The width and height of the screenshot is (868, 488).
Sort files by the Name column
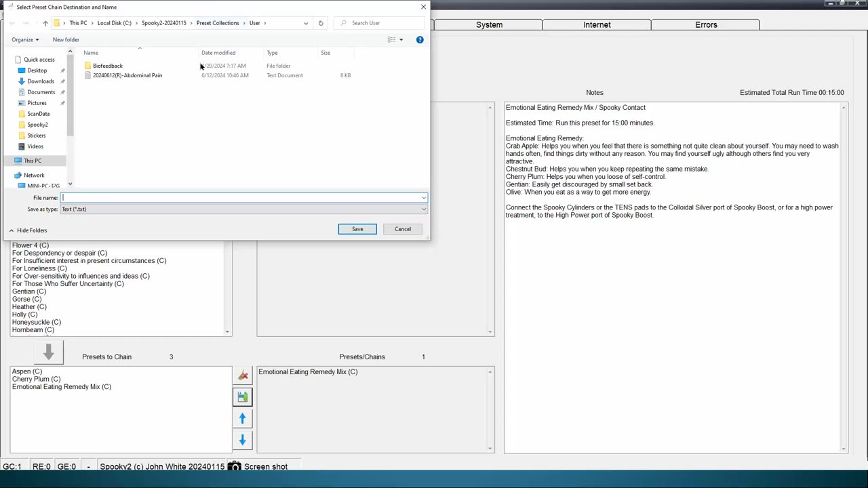[91, 53]
